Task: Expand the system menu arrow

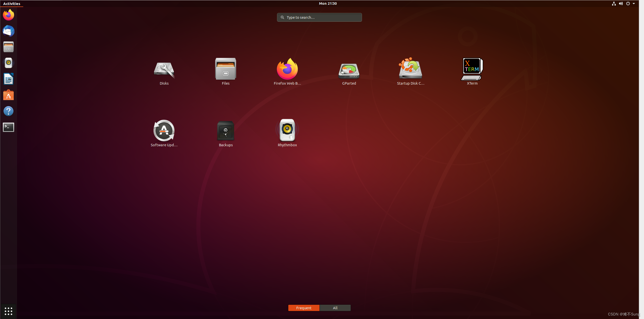Action: tap(634, 3)
